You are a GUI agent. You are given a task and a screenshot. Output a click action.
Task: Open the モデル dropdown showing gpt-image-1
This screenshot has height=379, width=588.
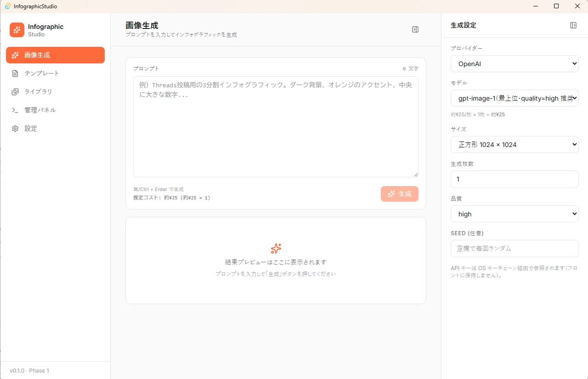514,98
